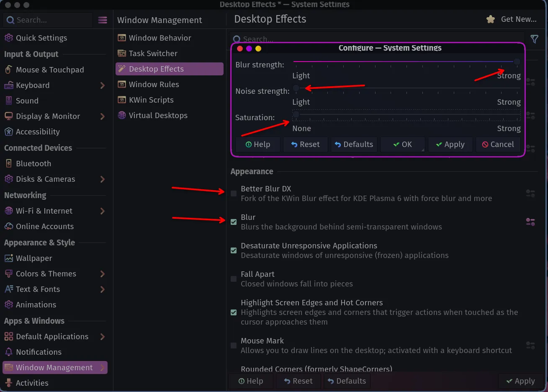This screenshot has height=392, width=548.
Task: Click the Bluetooth icon in the sidebar
Action: 8,164
